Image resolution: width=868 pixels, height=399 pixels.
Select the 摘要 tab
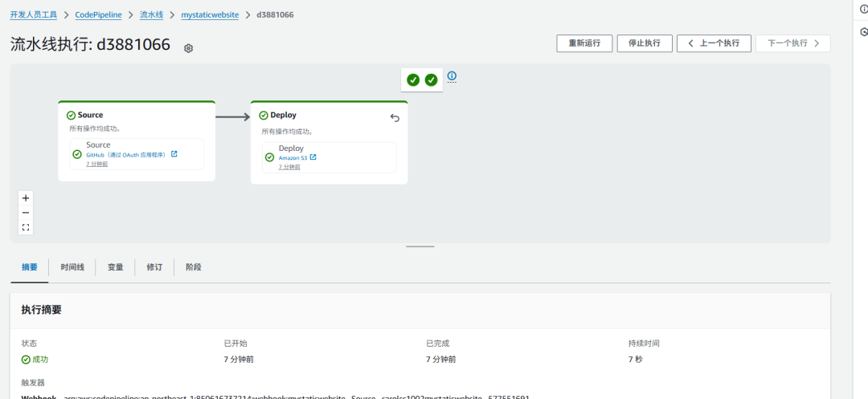click(30, 267)
